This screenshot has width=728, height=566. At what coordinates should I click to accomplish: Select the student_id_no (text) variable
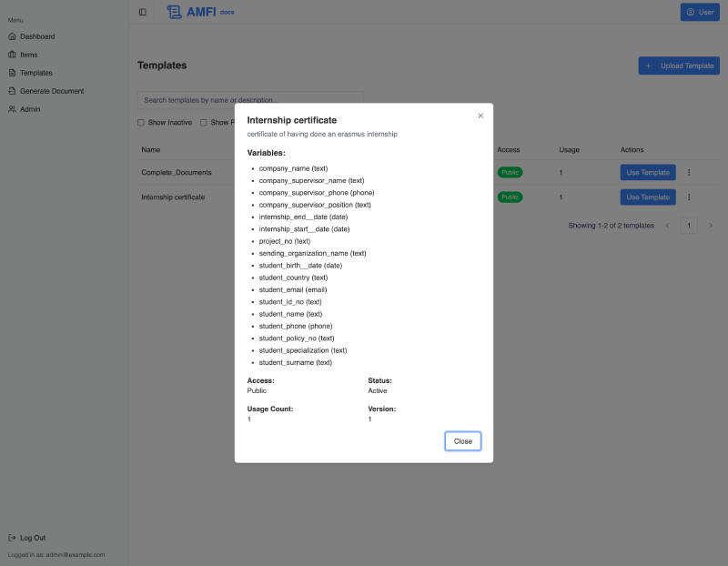click(x=290, y=302)
